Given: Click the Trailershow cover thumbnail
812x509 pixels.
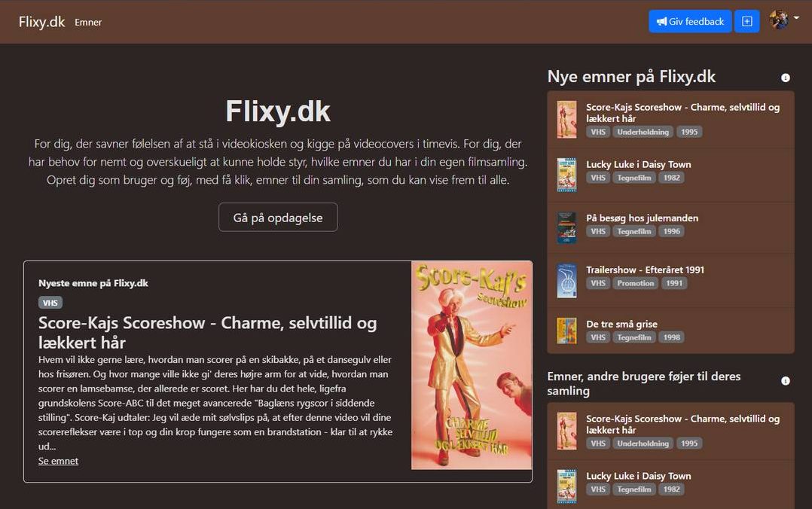Looking at the screenshot, I should coord(566,281).
